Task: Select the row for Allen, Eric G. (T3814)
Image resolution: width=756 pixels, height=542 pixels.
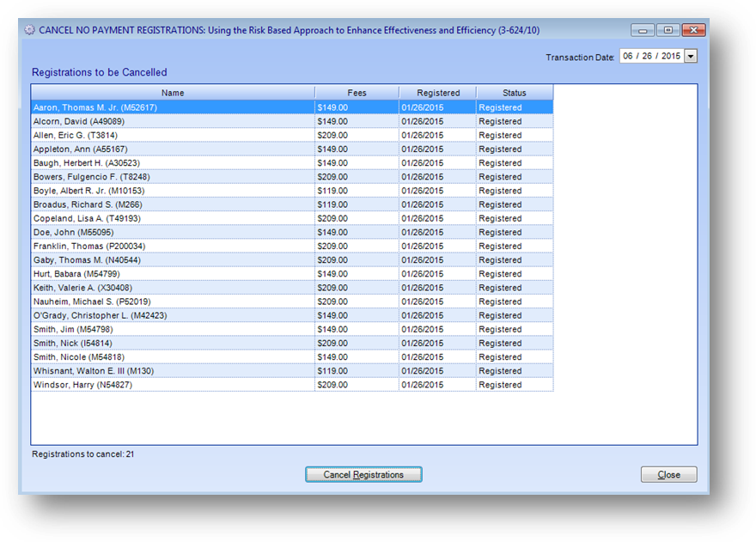Action: 292,136
